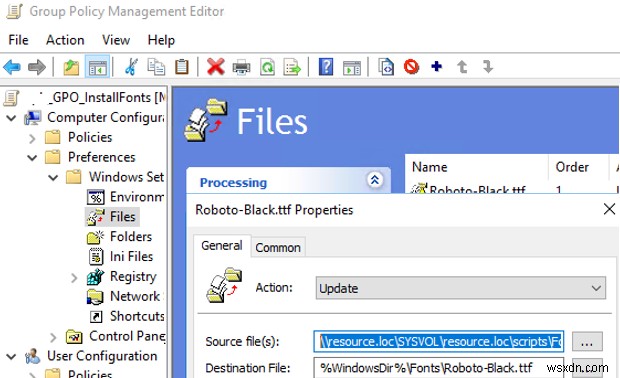This screenshot has height=378, width=620.
Task: Click the Copy toolbar icon
Action: pyautogui.click(x=156, y=67)
